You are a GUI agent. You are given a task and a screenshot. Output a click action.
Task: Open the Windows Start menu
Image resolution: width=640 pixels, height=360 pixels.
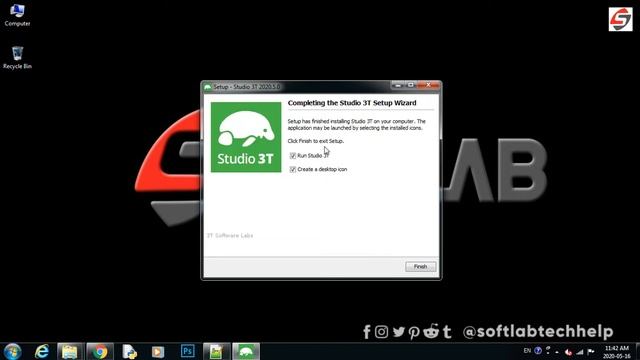(x=13, y=351)
